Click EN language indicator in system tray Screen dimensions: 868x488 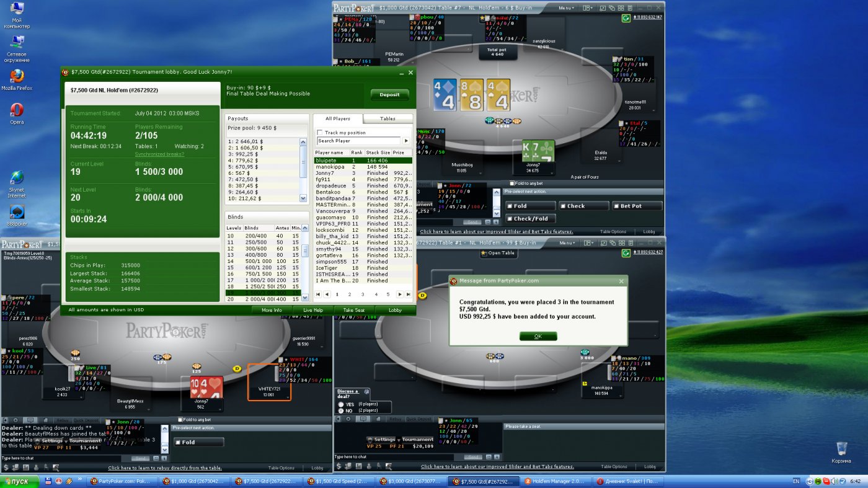point(796,481)
